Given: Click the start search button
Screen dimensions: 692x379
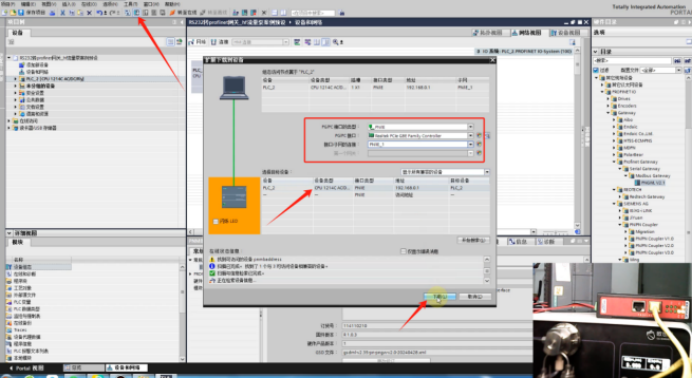Looking at the screenshot, I should click(473, 240).
